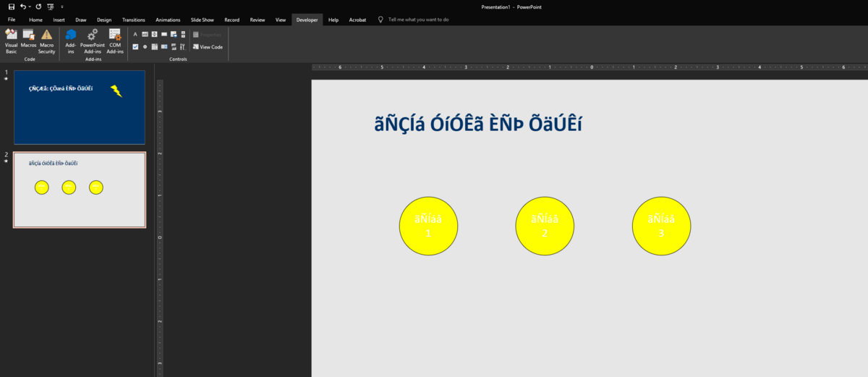The height and width of the screenshot is (377, 868).
Task: Open the Visual Basic editor
Action: tap(11, 41)
